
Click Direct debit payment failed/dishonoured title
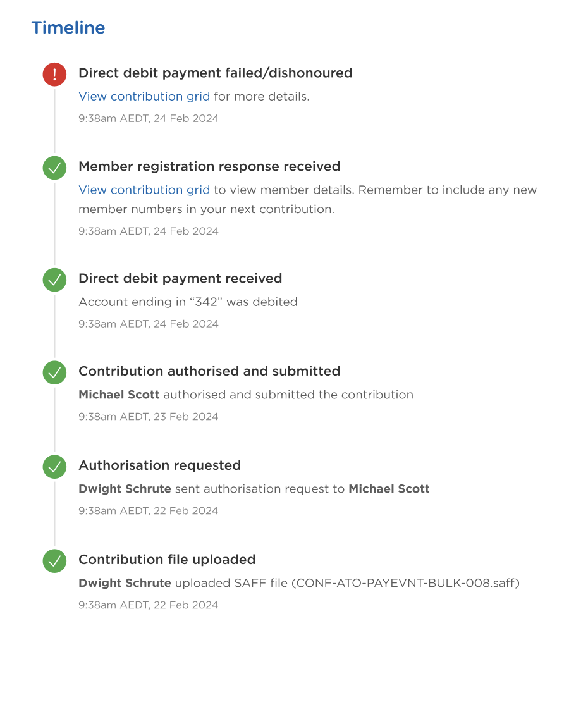216,73
